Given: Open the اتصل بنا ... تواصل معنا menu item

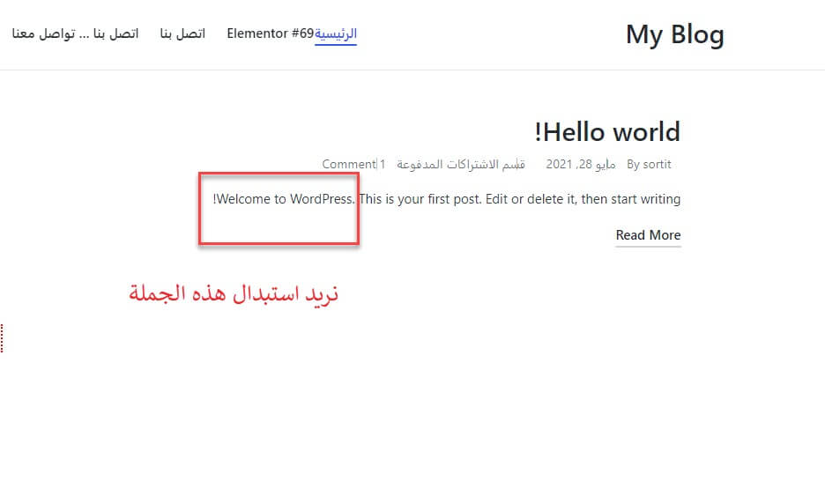Looking at the screenshot, I should click(x=75, y=33).
